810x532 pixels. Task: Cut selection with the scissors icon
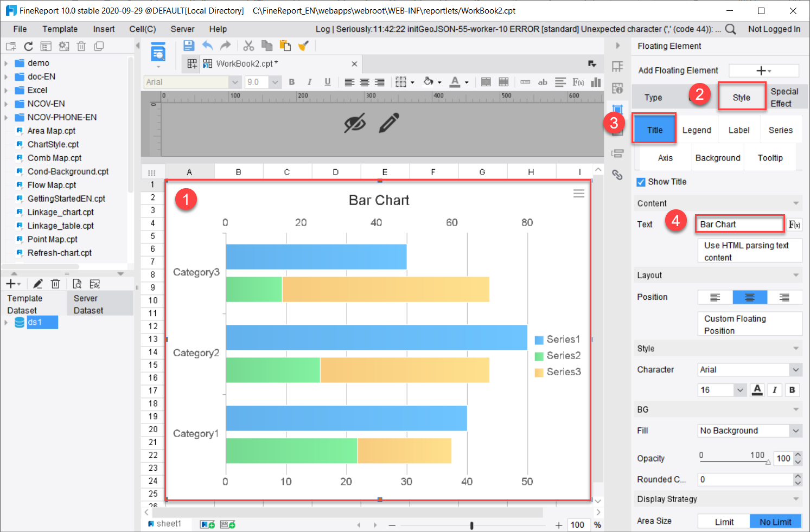click(x=248, y=46)
